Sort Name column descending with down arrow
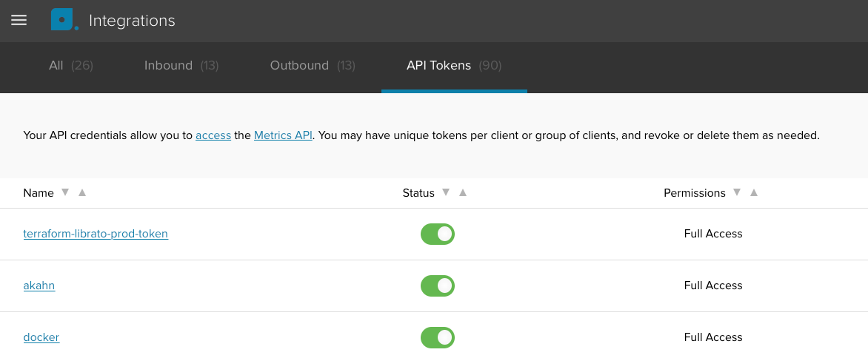The width and height of the screenshot is (868, 358). point(65,192)
